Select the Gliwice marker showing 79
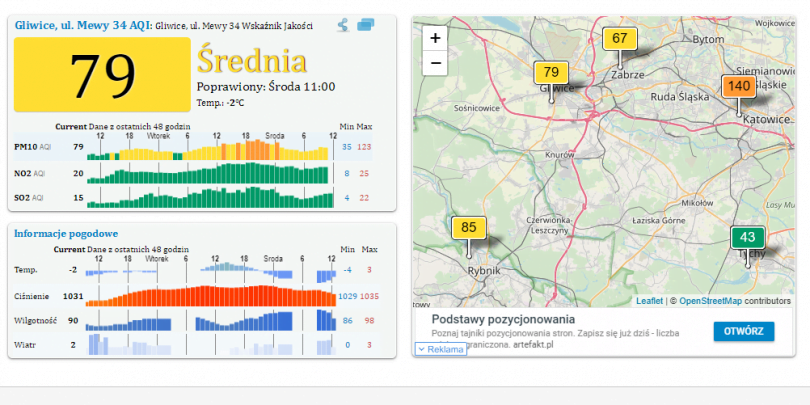Screen dimensions: 810x405 (551, 72)
